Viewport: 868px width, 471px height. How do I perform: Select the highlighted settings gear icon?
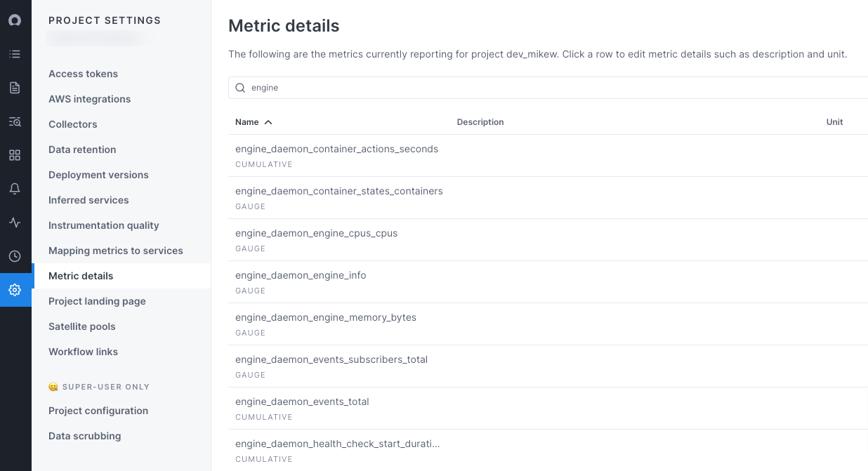pos(15,290)
